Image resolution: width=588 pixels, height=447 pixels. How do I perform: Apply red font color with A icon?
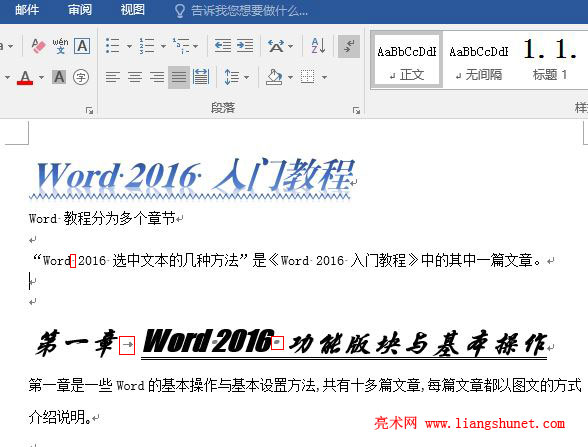click(25, 77)
